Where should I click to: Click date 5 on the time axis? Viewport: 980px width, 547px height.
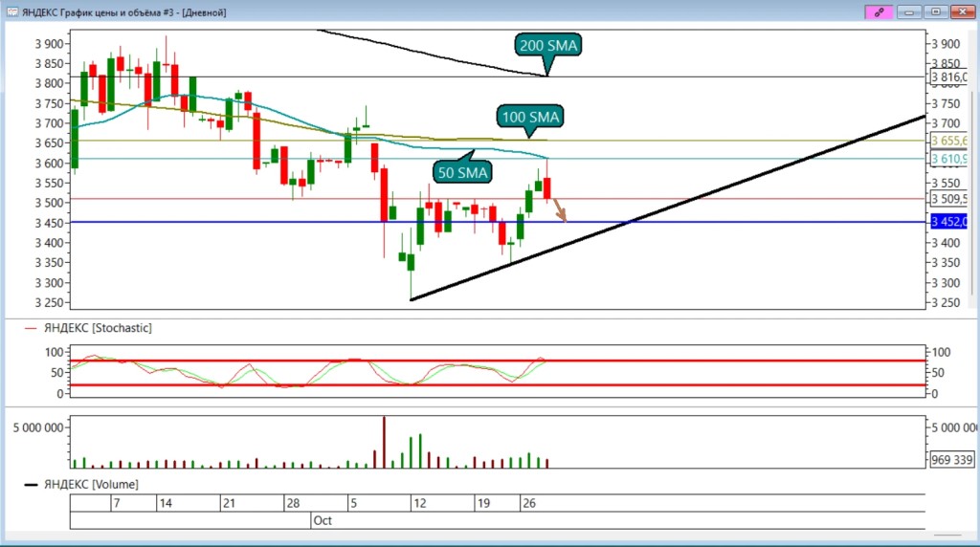[353, 503]
